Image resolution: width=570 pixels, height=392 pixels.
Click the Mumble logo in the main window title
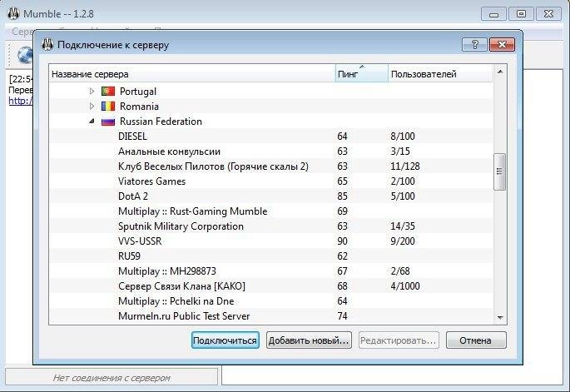pos(13,14)
